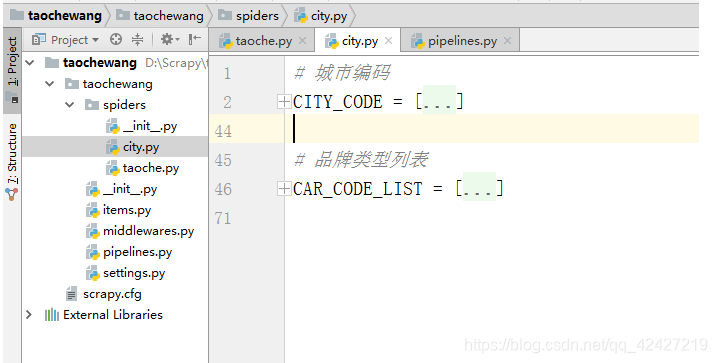Click the project path D:\Scrapy text

pos(176,63)
